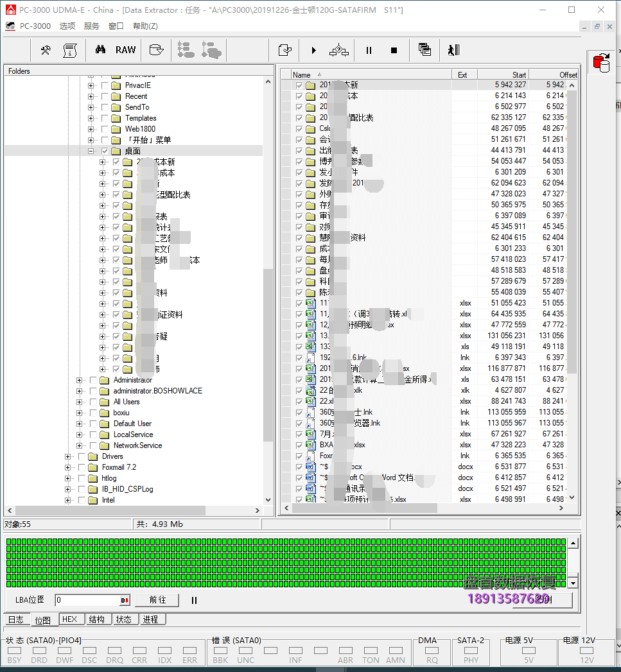Click the 前往 button
Viewport: 621px width, 672px height.
pyautogui.click(x=157, y=600)
